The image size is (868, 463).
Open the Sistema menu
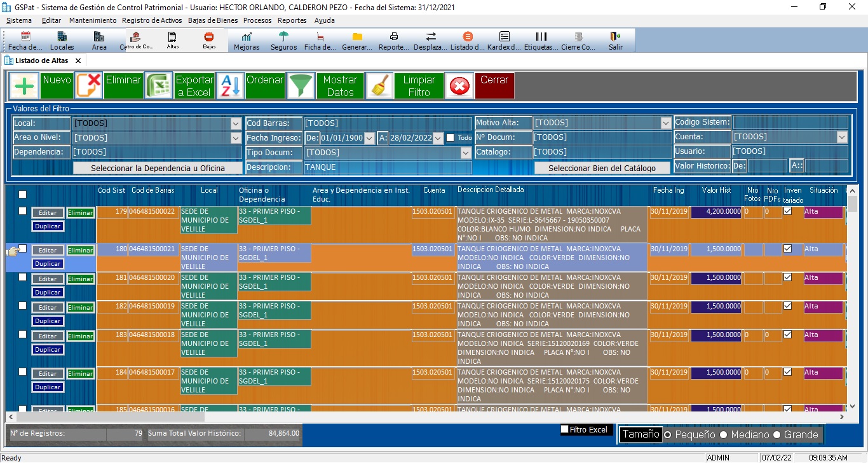click(19, 20)
